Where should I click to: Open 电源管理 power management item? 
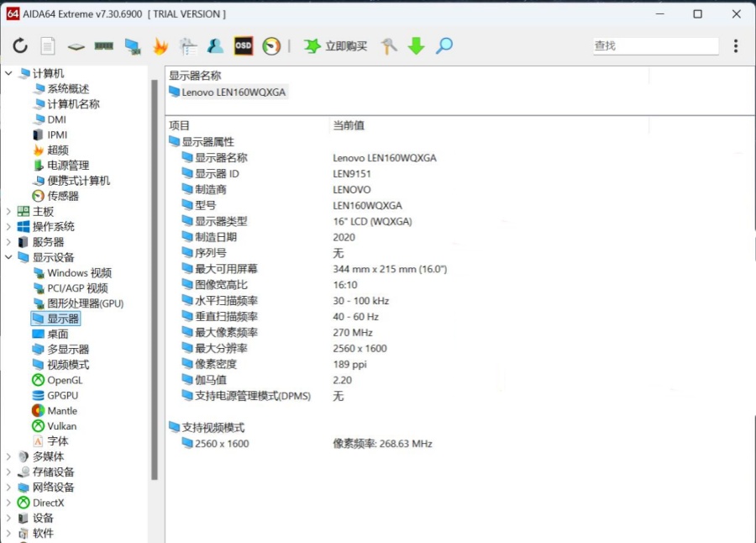(60, 166)
